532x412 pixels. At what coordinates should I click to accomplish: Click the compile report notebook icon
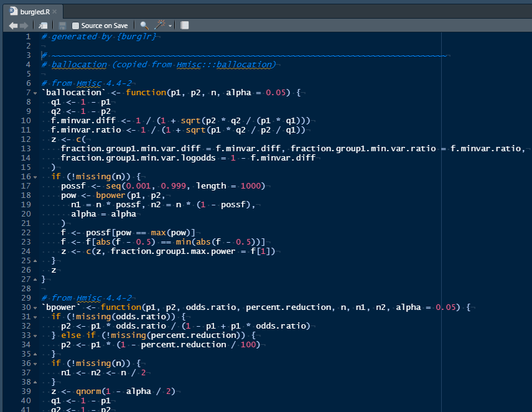pyautogui.click(x=183, y=26)
